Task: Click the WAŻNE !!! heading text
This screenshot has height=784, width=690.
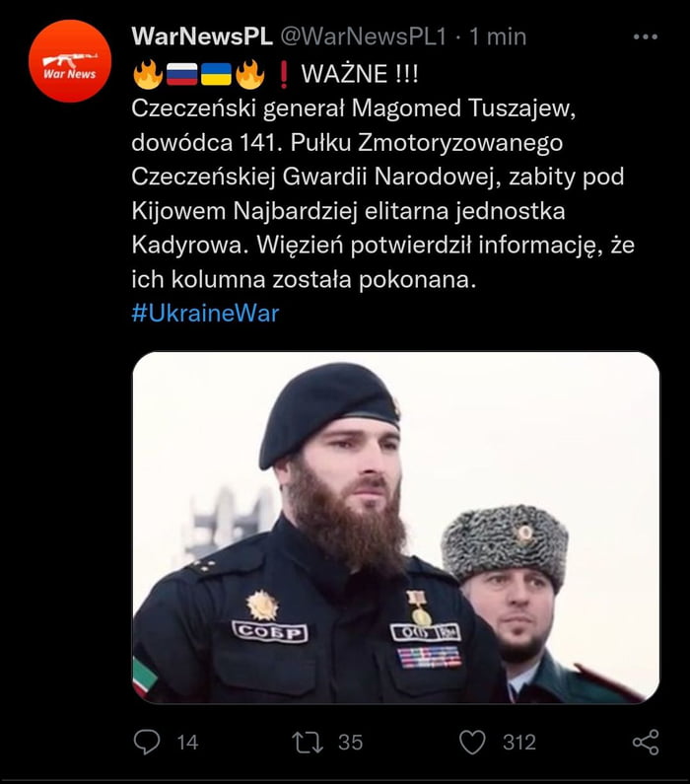Action: click(360, 75)
